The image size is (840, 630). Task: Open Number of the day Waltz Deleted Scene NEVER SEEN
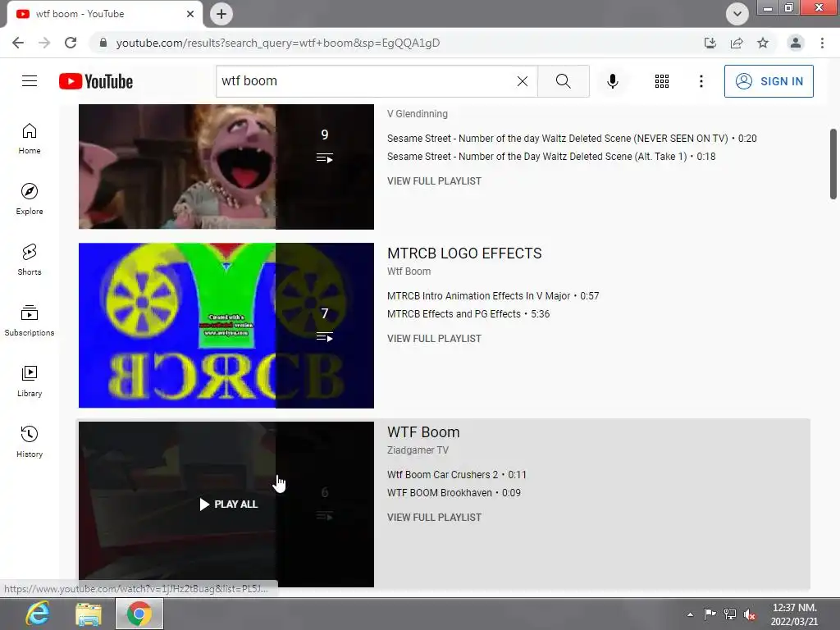pos(558,138)
